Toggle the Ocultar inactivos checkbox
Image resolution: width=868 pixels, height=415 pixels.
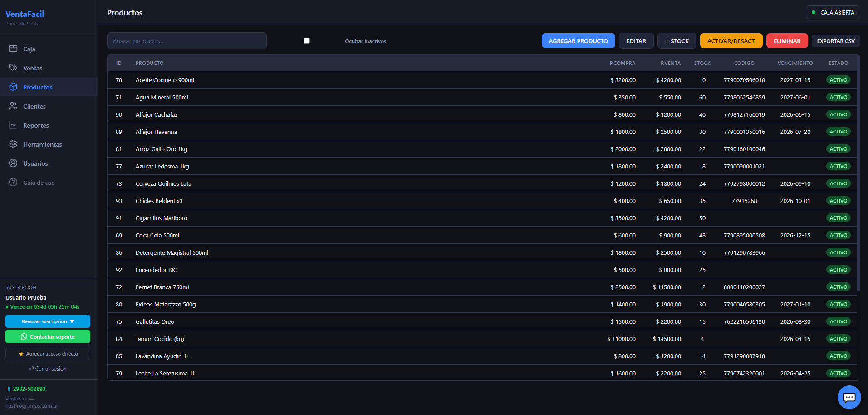[x=307, y=41]
